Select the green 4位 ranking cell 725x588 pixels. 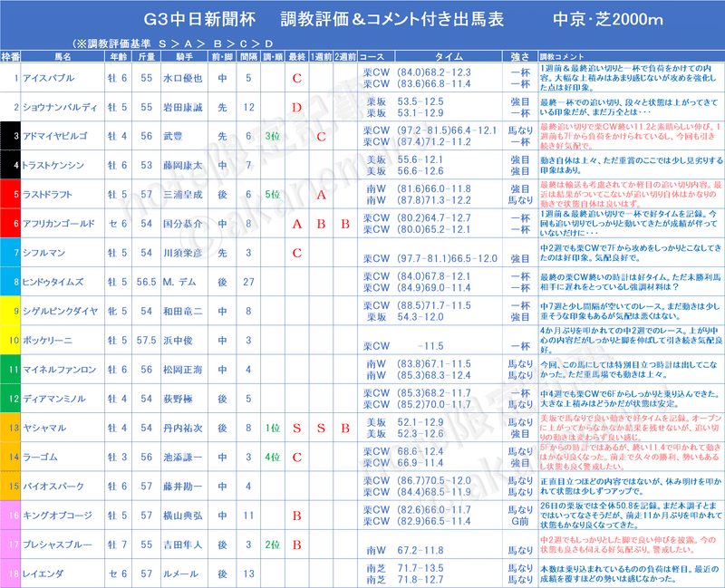[x=273, y=458]
